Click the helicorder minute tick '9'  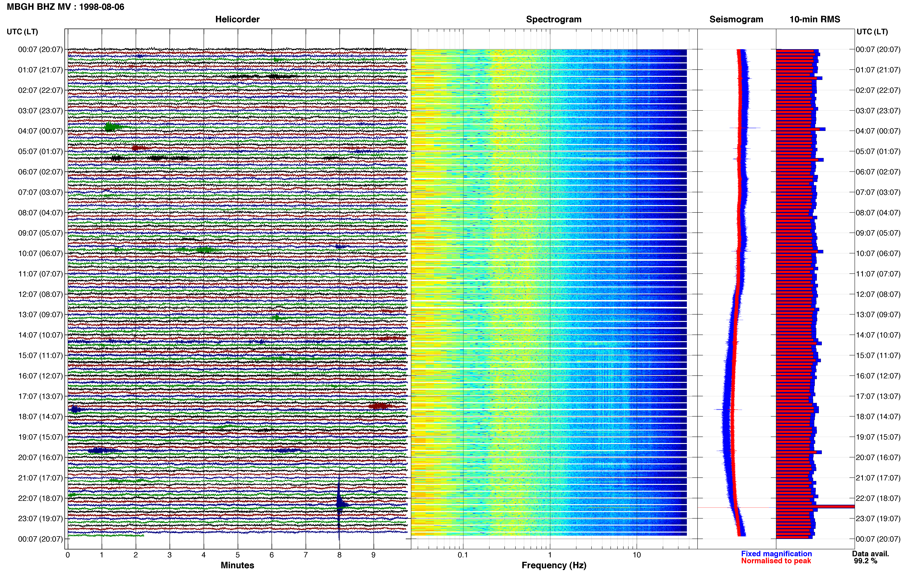click(373, 555)
